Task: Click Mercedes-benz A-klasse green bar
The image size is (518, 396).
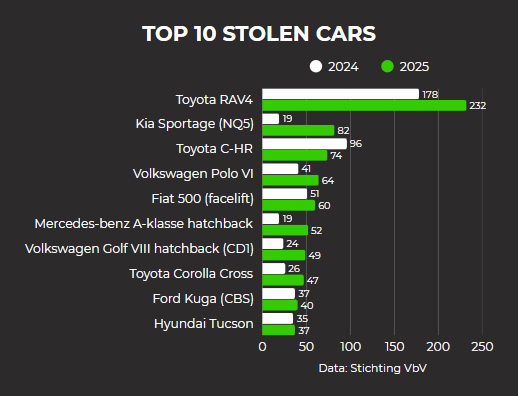Action: pos(285,230)
